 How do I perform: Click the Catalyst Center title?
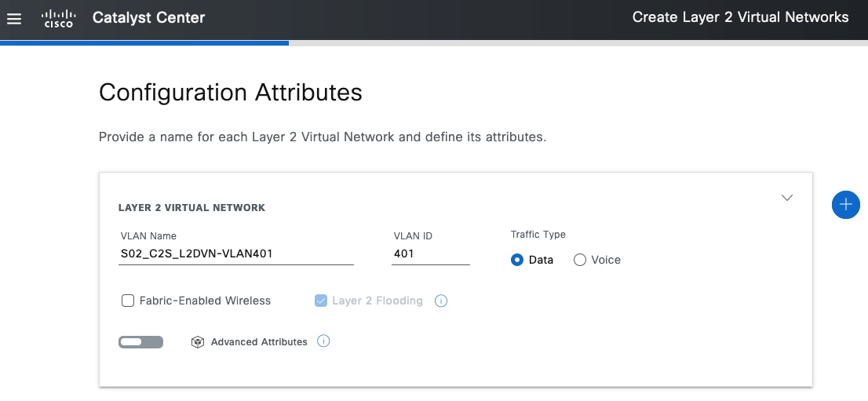[x=148, y=18]
